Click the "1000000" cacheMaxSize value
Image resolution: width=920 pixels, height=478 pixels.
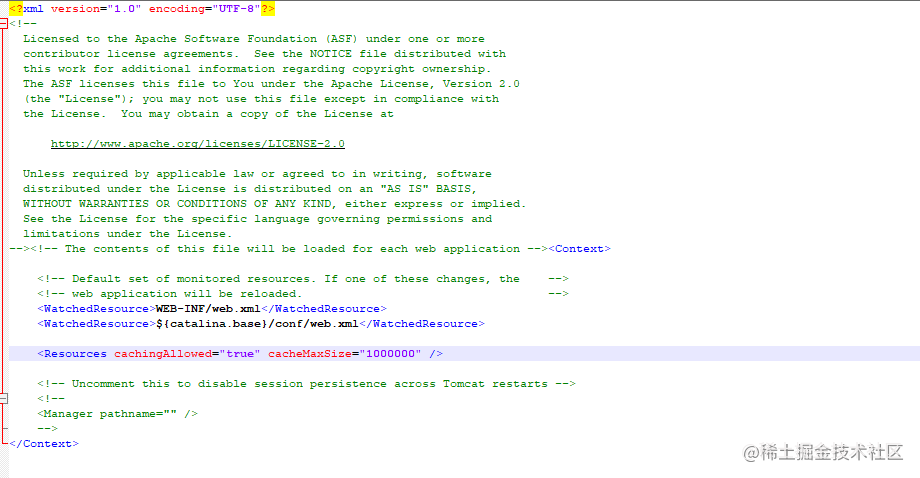click(390, 354)
